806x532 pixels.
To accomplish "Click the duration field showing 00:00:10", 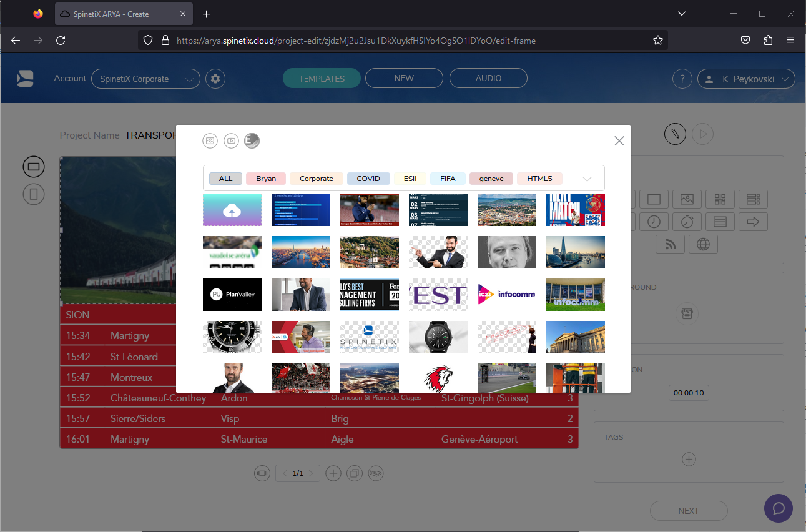I will point(689,393).
